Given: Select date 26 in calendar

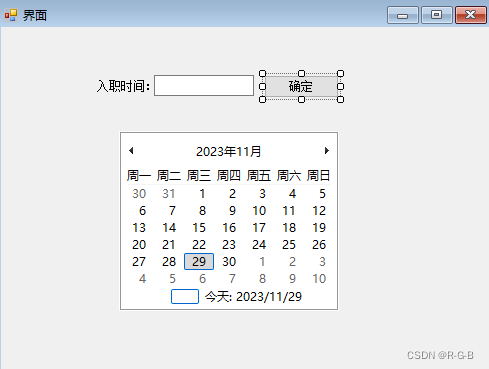Looking at the screenshot, I should (319, 245).
